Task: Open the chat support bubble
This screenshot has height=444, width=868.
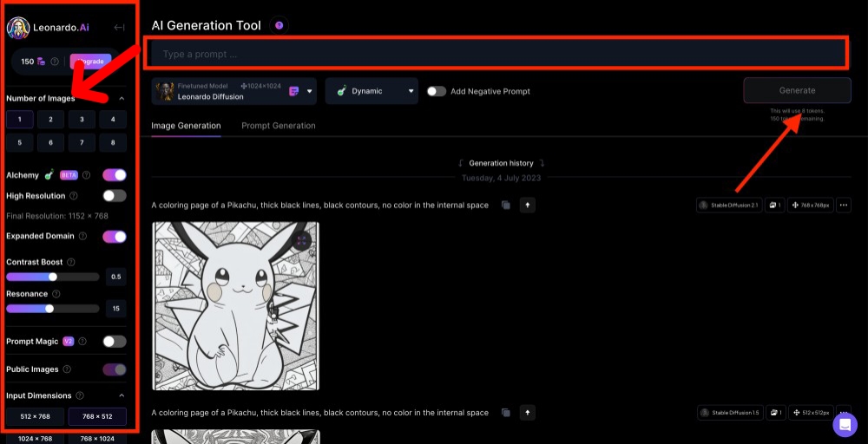Action: 845,425
